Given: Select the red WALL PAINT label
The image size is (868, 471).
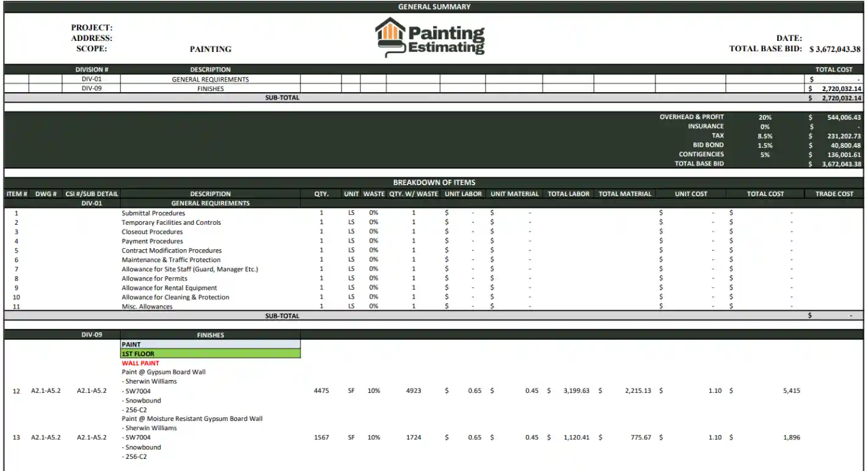Looking at the screenshot, I should coord(140,362).
